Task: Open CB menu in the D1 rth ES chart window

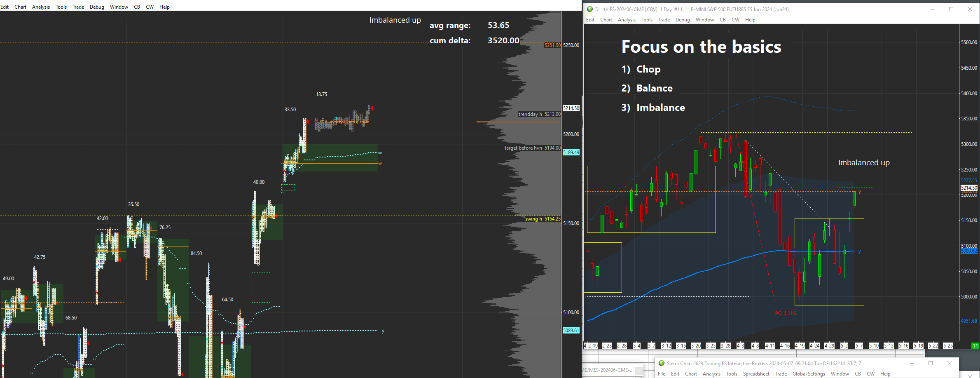Action: 723,20
